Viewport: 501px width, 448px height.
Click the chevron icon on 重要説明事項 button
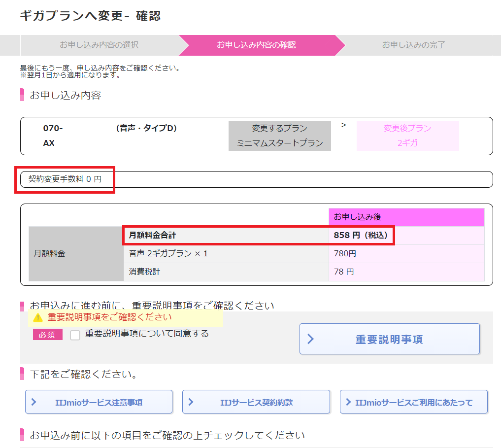[x=311, y=339]
